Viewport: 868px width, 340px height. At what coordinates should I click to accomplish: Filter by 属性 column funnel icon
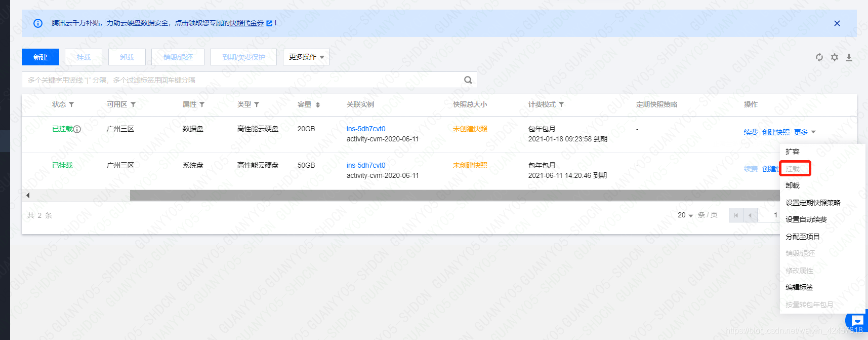click(202, 104)
